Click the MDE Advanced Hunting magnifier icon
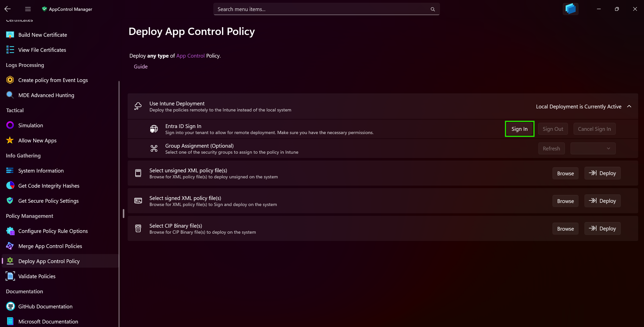The height and width of the screenshot is (327, 644). [x=10, y=95]
